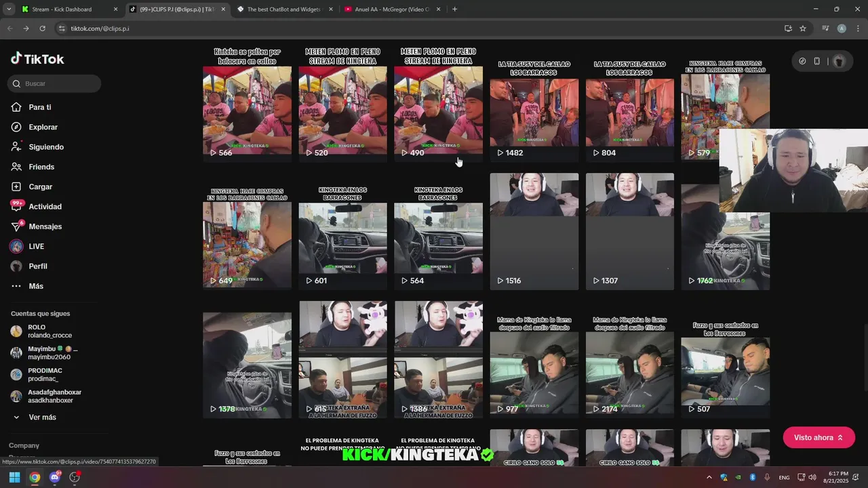
Task: Open OBS Studio from taskbar
Action: [x=75, y=477]
